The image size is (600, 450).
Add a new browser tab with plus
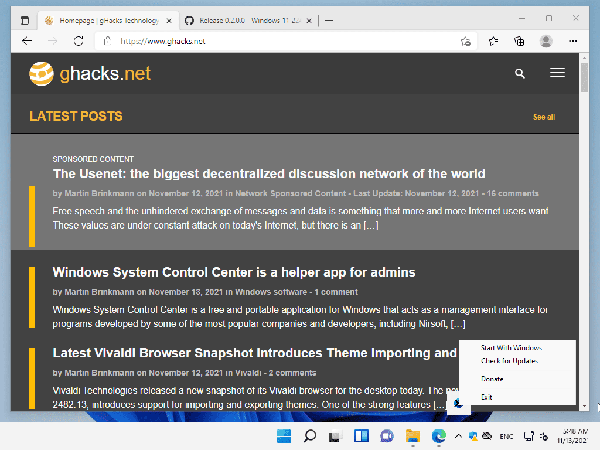click(329, 20)
